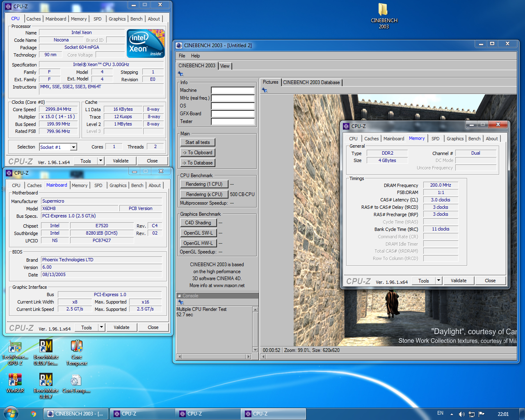
Task: Run OpenGL HW-L test
Action: (198, 243)
